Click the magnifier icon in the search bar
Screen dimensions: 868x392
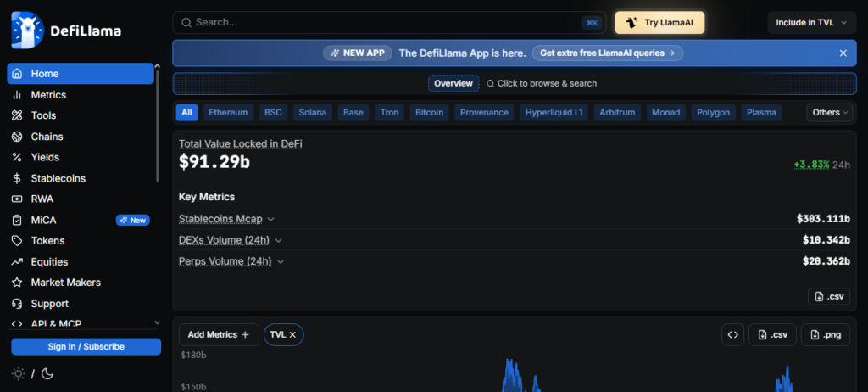point(186,23)
